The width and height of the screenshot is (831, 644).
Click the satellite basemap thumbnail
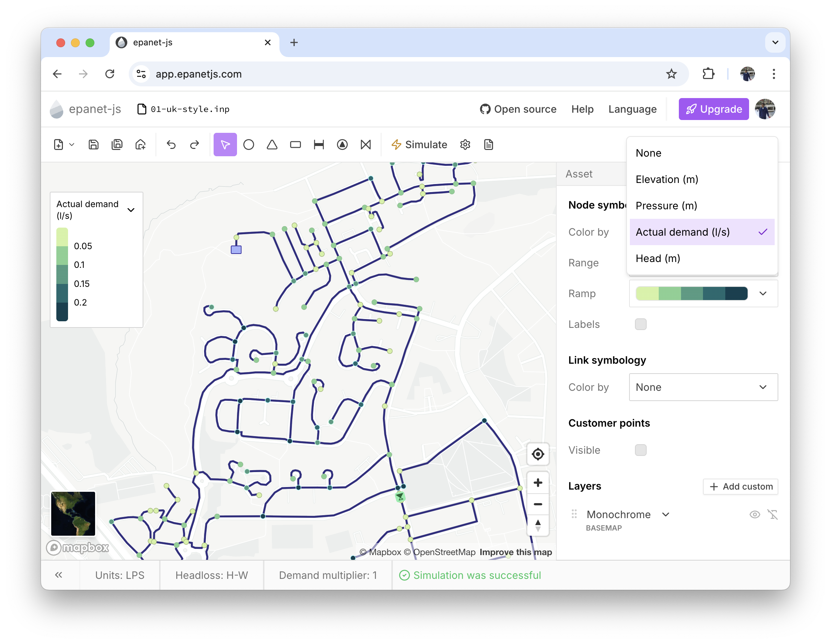click(x=73, y=513)
